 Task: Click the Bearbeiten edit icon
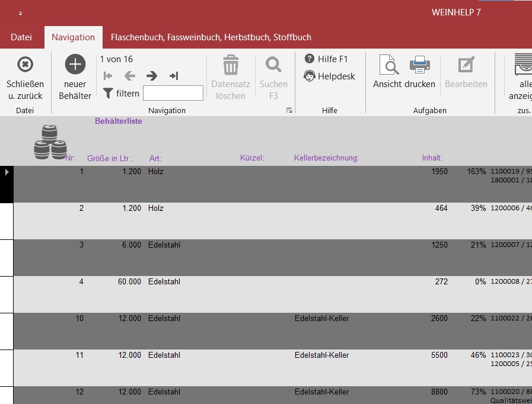click(x=466, y=65)
